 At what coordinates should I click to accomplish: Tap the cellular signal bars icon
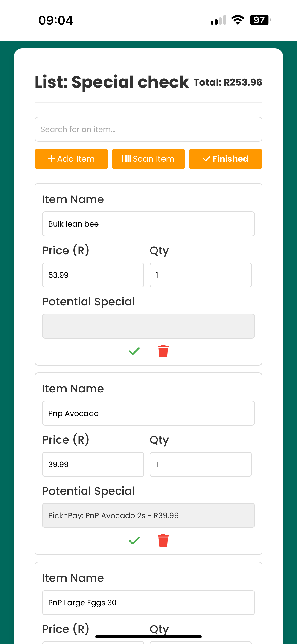[218, 20]
